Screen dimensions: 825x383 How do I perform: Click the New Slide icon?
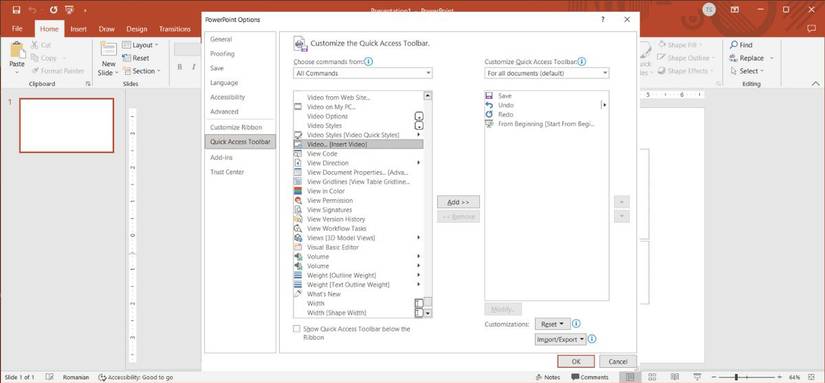click(x=108, y=50)
